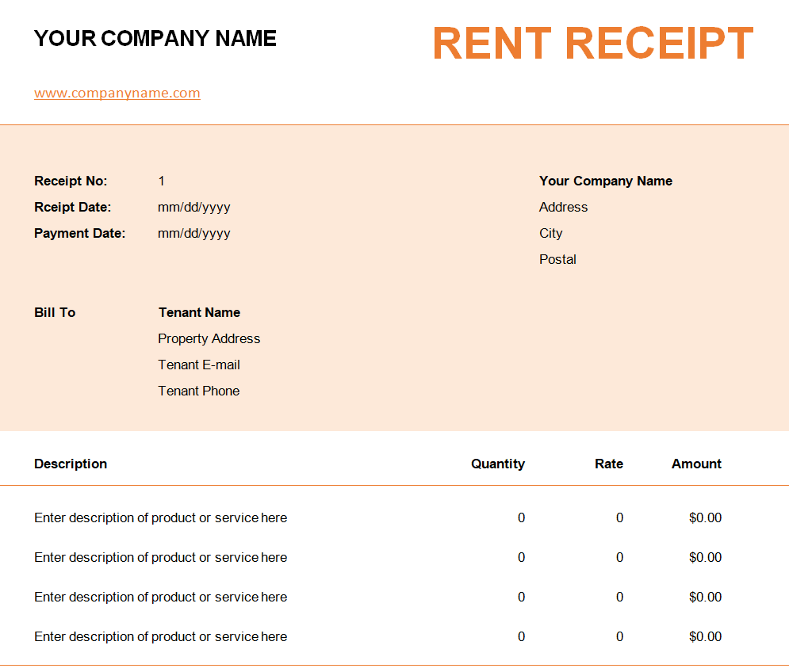Screen dimensions: 789x672
Task: Open the www.companyname.com link
Action: [x=117, y=94]
